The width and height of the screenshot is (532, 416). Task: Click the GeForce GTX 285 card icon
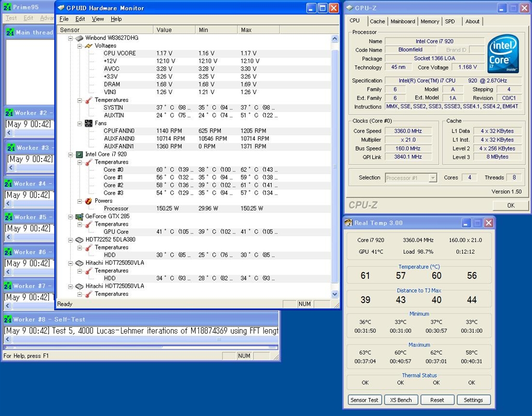coord(79,216)
